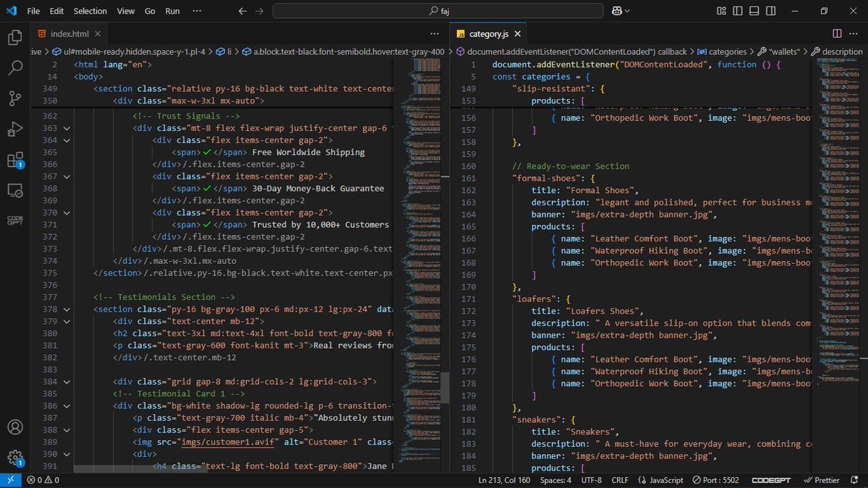This screenshot has height=488, width=868.
Task: Collapse the fold at line 384
Action: [x=67, y=381]
